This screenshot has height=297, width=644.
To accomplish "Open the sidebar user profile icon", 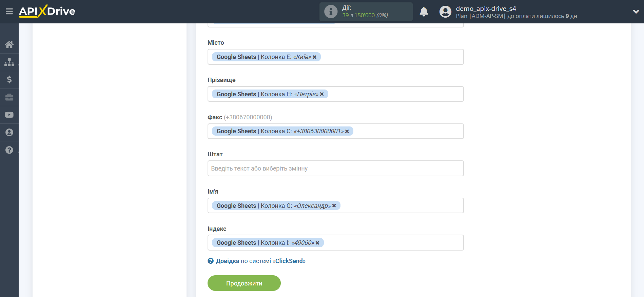I will coord(9,133).
